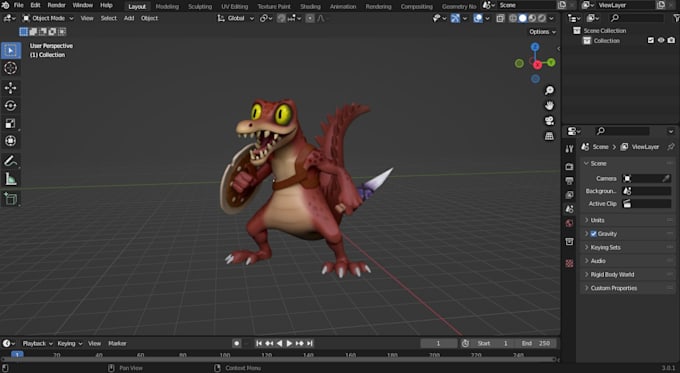Switch perspective/orthographic grid icon

[549, 136]
